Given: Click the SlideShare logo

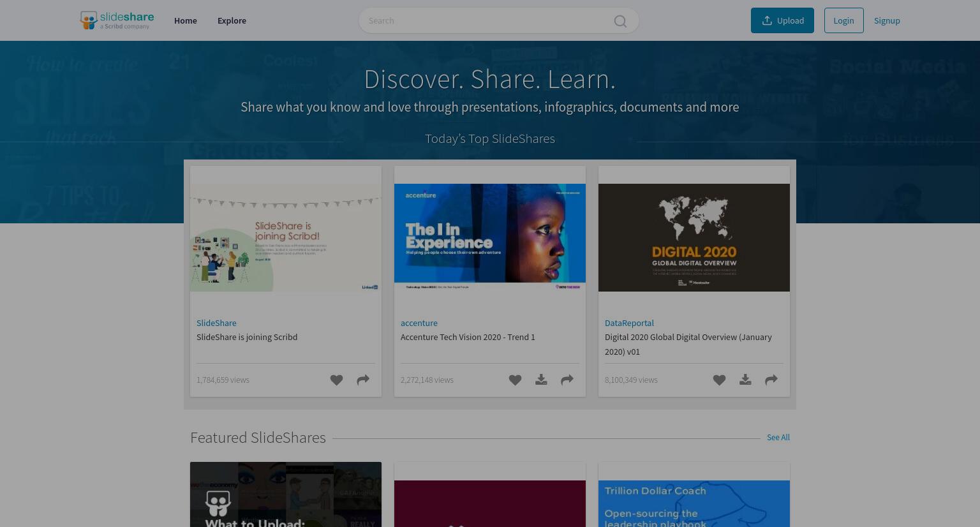Looking at the screenshot, I should 117,20.
